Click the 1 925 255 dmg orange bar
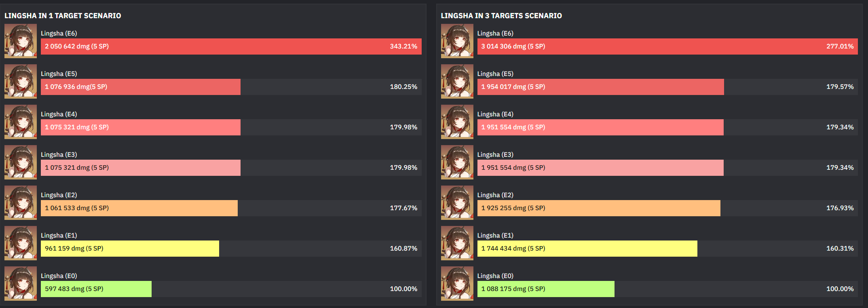Screen dimensions: 868x308 599,208
